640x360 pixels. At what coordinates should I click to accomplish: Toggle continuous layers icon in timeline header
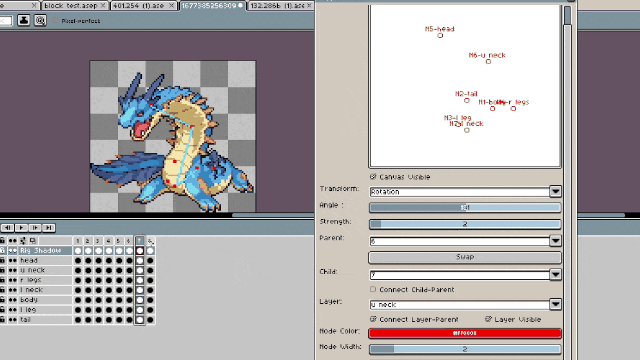click(23, 241)
